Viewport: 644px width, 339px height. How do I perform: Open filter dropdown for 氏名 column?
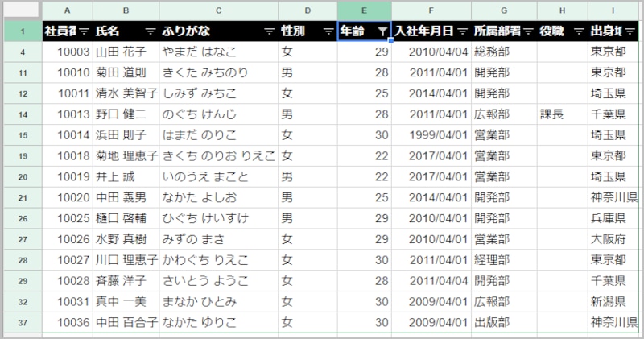coord(151,31)
